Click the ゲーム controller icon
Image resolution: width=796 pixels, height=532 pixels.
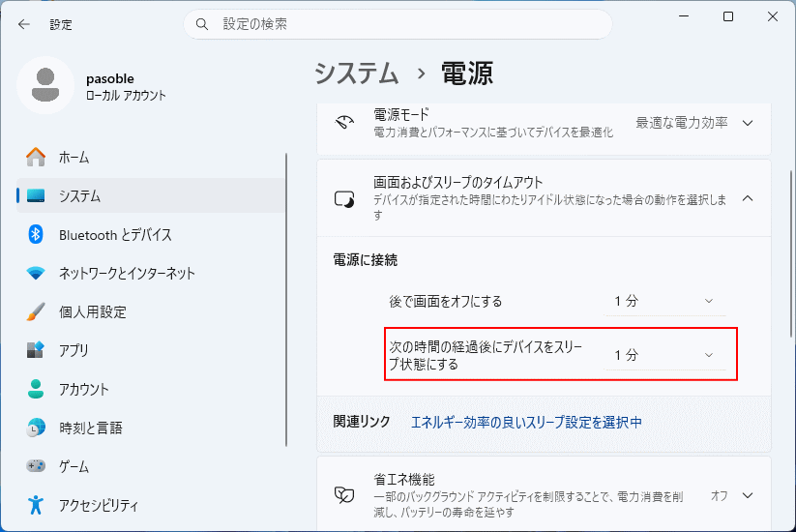click(36, 466)
